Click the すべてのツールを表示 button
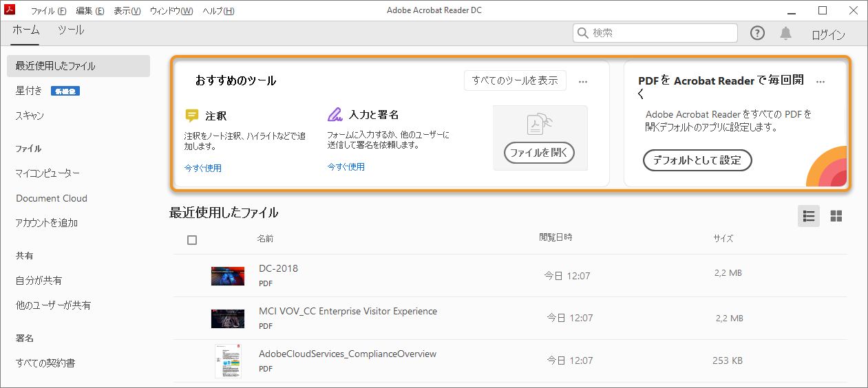The height and width of the screenshot is (388, 868). pyautogui.click(x=515, y=80)
